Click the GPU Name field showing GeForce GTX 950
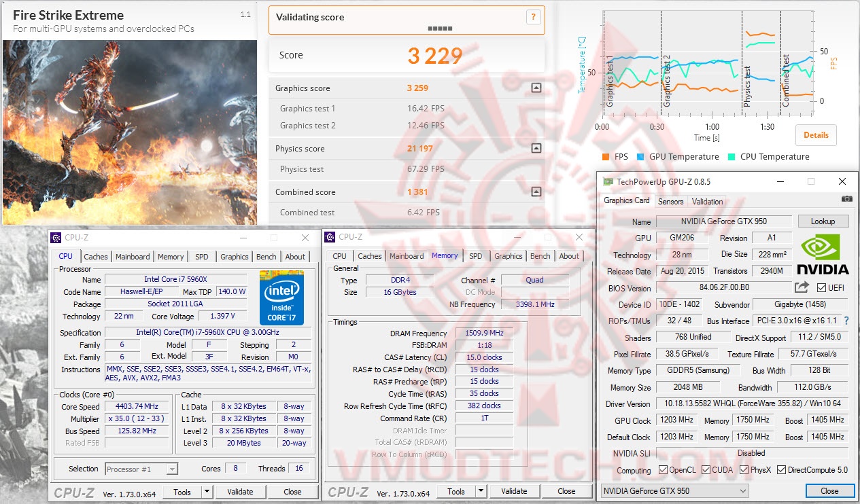Image resolution: width=860 pixels, height=504 pixels. (x=723, y=221)
